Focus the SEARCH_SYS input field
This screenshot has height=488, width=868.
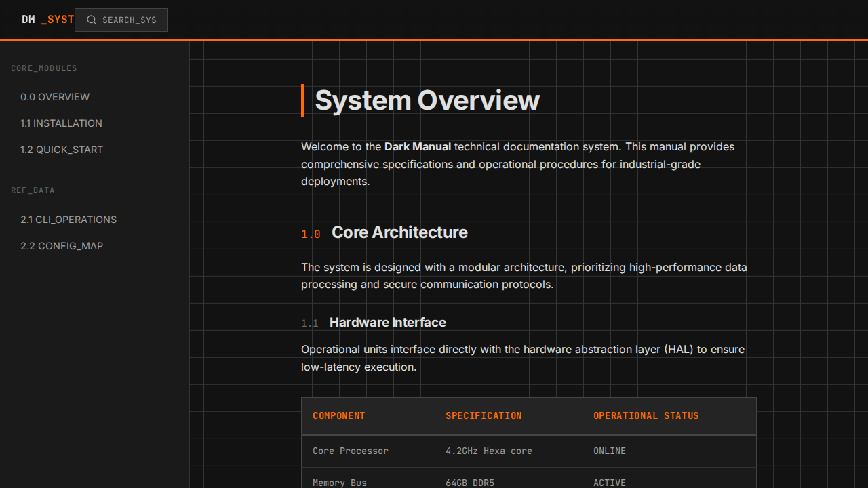coord(130,20)
